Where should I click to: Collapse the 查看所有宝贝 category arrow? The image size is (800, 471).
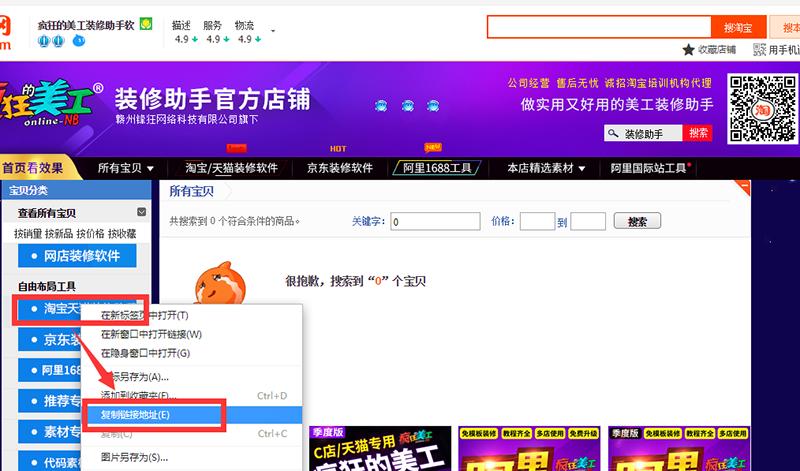point(142,212)
